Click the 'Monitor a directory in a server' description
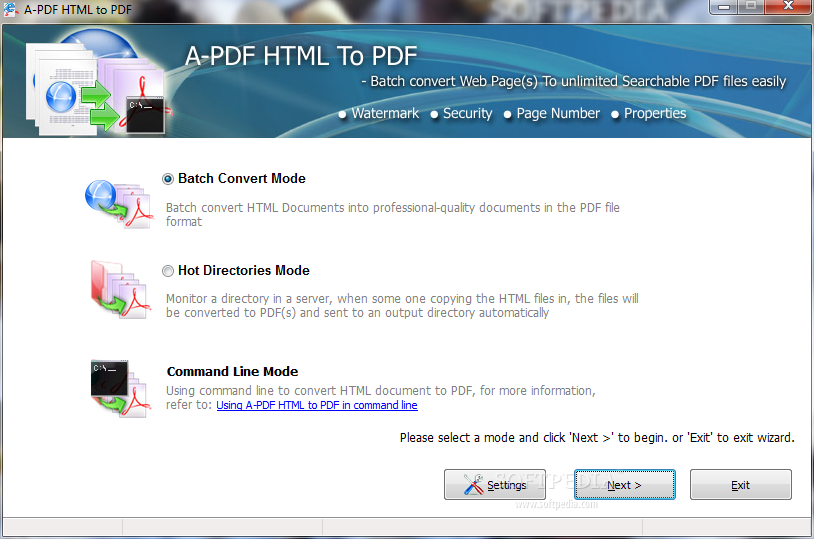The image size is (814, 539). (x=402, y=305)
